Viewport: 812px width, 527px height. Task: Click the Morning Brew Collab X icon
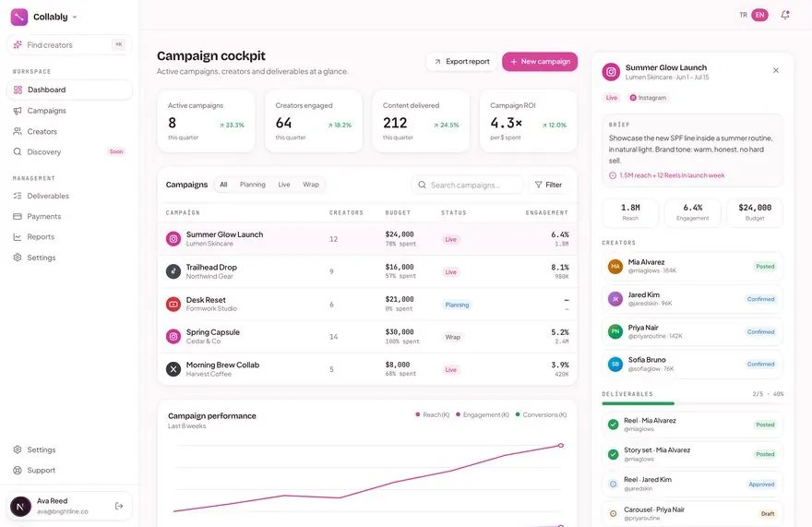point(173,369)
